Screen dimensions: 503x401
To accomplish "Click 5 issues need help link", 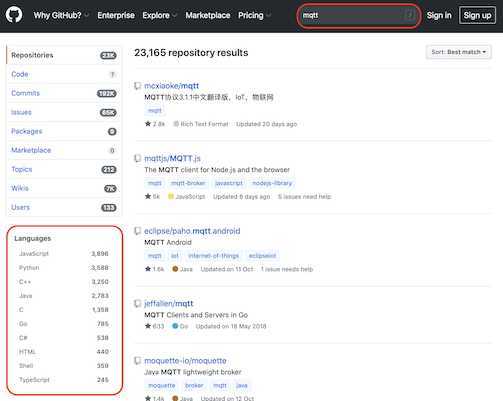I will (305, 196).
